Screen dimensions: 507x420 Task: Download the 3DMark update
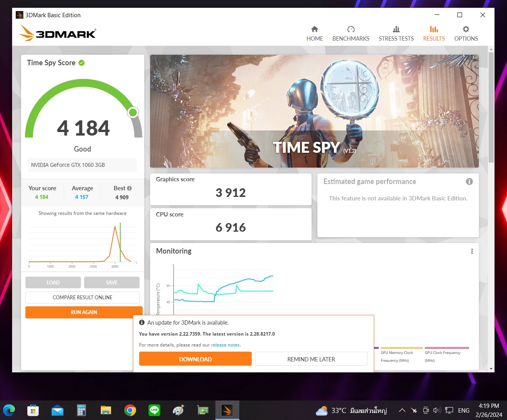click(195, 359)
